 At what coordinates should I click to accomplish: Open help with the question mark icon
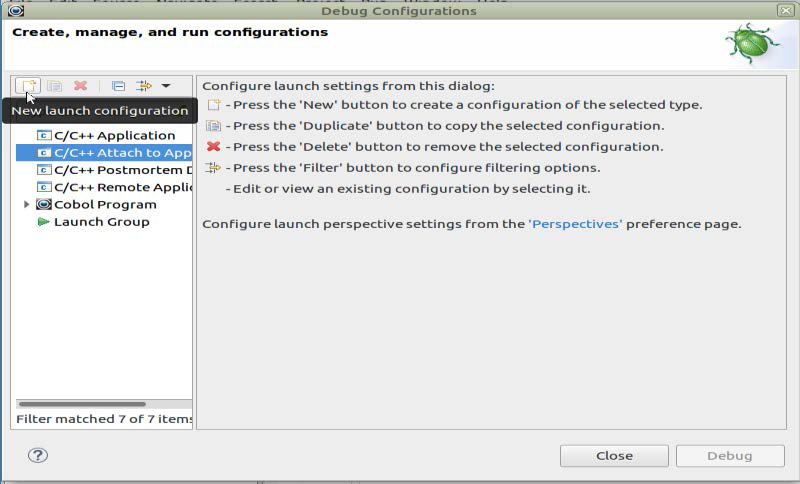coord(38,455)
